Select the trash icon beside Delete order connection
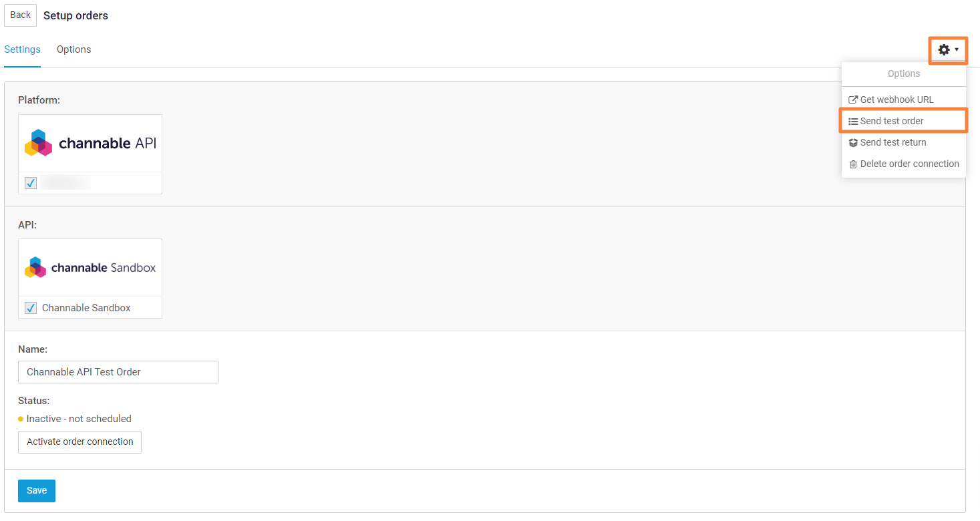This screenshot has height=521, width=980. (x=853, y=164)
